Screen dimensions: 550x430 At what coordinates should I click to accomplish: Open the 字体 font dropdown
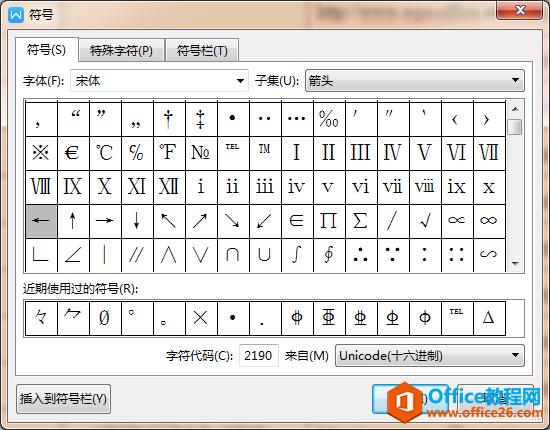(x=159, y=81)
